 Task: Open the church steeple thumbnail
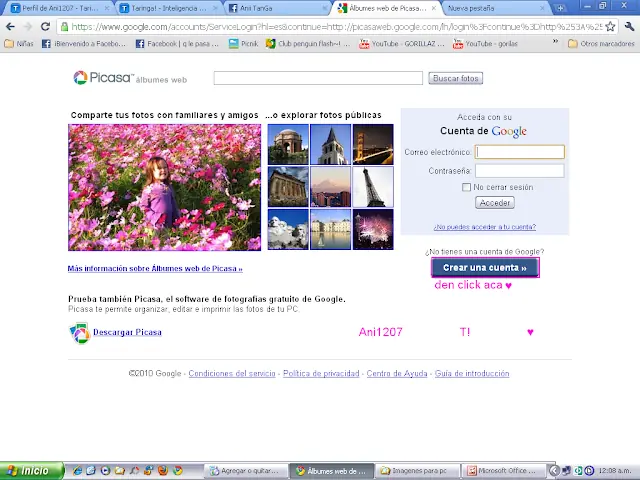pyautogui.click(x=331, y=144)
